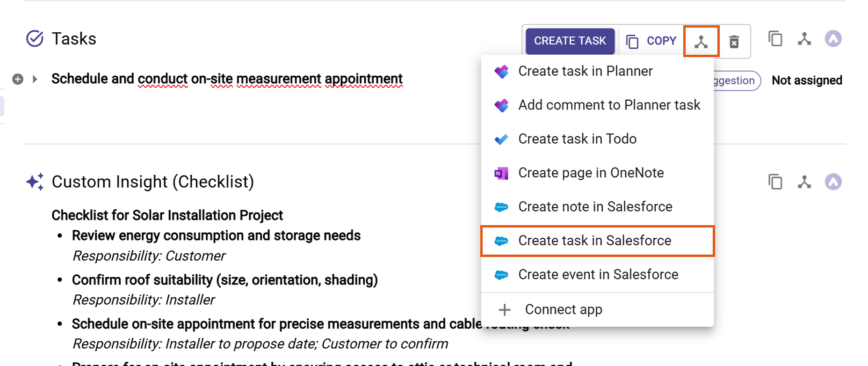Open integrations icon for Tasks section
Image resolution: width=868 pixels, height=366 pixels.
coord(804,39)
